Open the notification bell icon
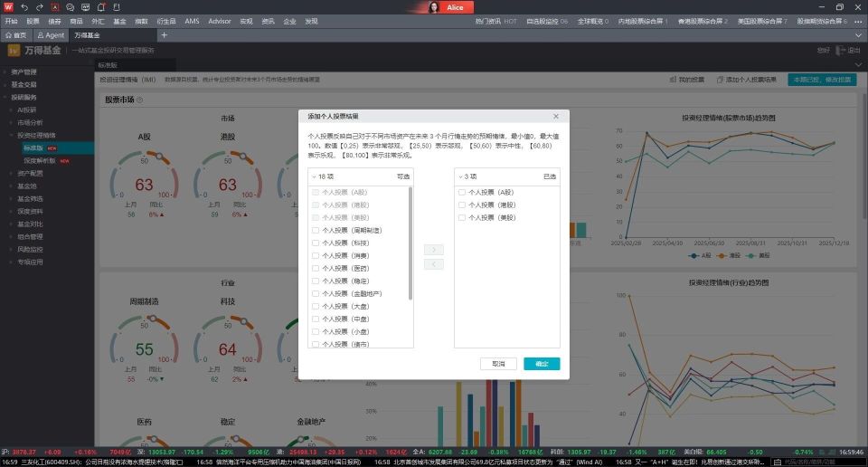Screen dimensions: 868x467 pyautogui.click(x=100, y=7)
